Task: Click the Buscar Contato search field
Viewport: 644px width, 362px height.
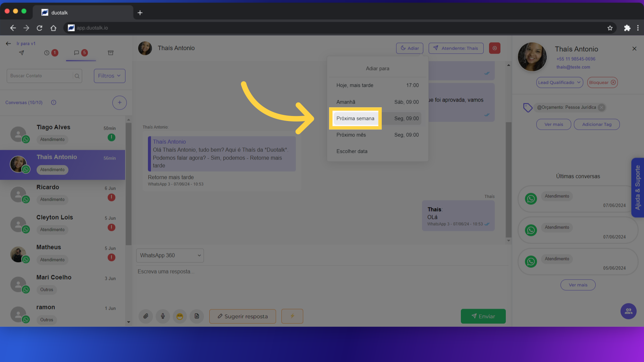Action: (40, 76)
